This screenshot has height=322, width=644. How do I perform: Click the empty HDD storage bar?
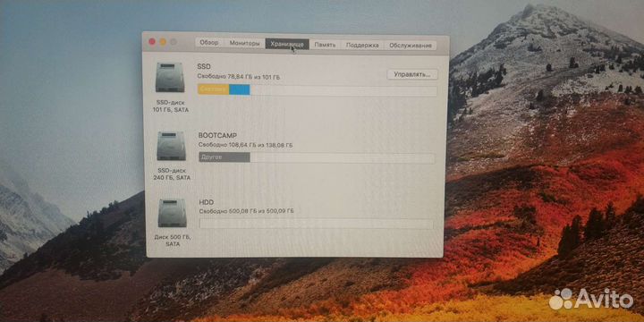(x=317, y=224)
